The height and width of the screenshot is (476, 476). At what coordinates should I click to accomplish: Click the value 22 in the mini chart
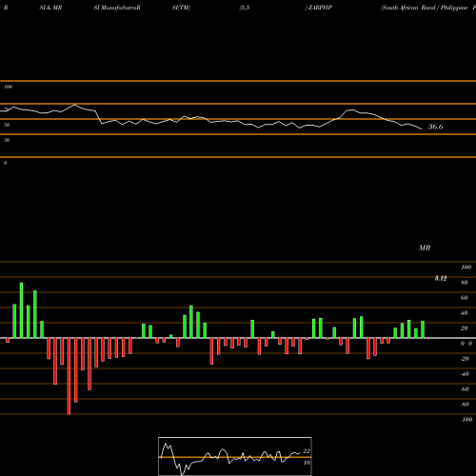tap(307, 451)
